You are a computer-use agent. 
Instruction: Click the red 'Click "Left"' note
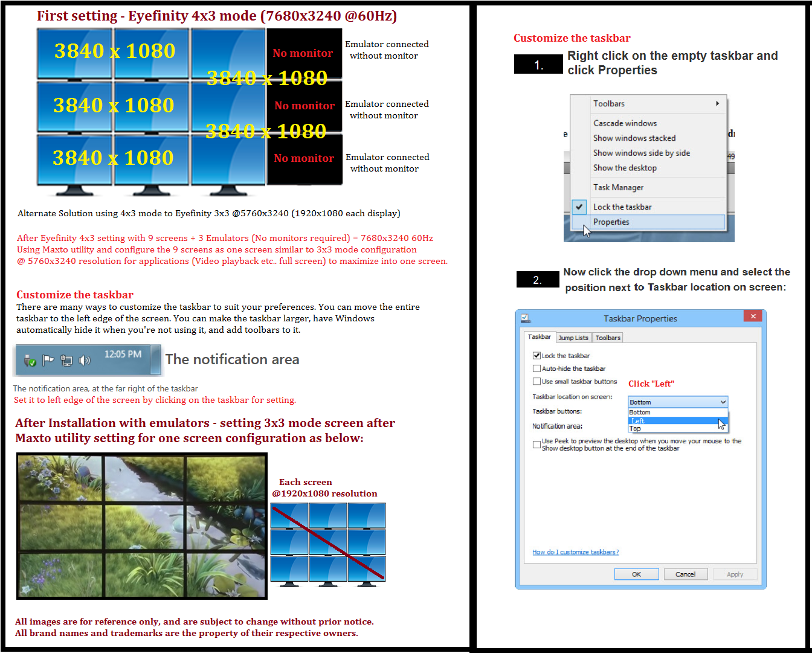pos(651,384)
